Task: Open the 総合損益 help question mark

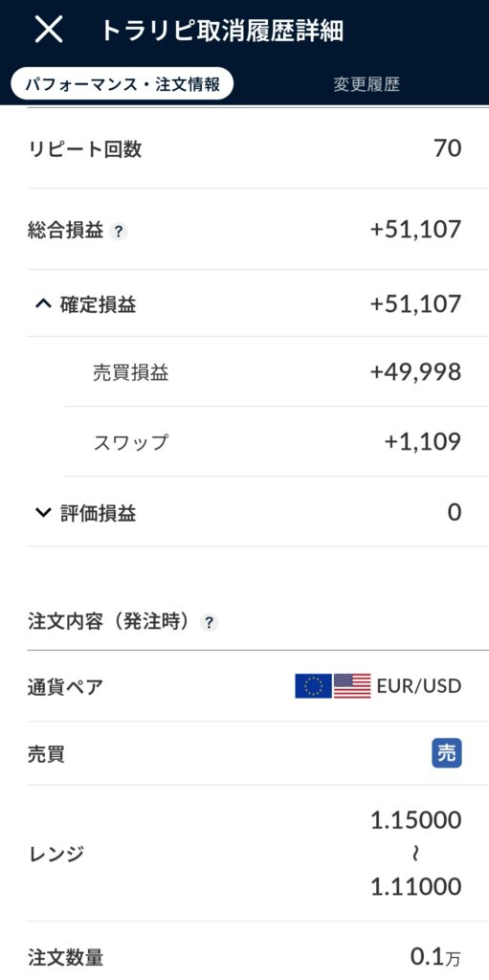Action: pyautogui.click(x=119, y=232)
